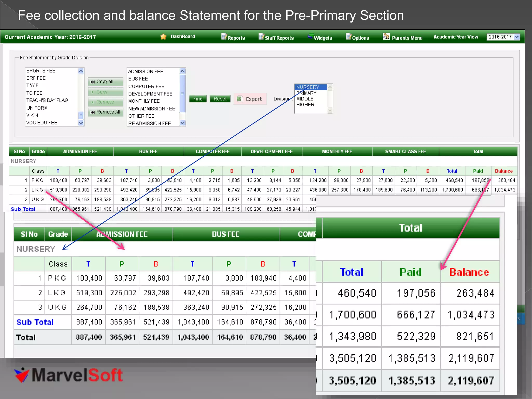Open the Widgets menu
The height and width of the screenshot is (399, 532).
(323, 38)
